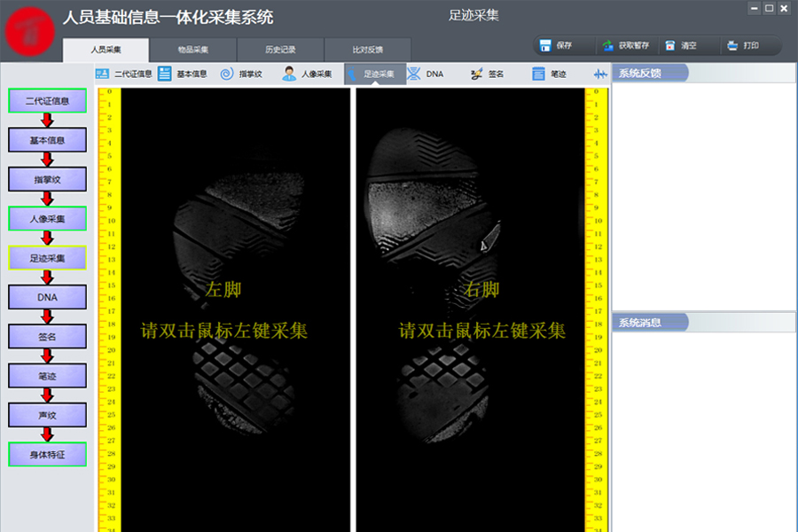
Task: Switch to the 物品采集 tab
Action: pyautogui.click(x=192, y=51)
